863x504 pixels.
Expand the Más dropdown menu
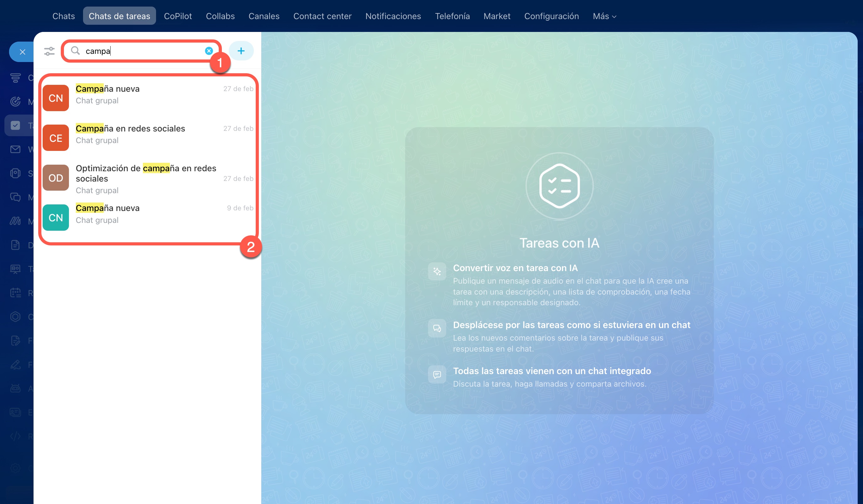pos(604,16)
